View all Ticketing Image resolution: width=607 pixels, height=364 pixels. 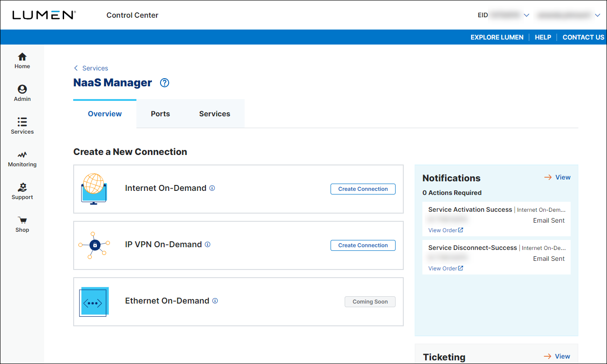pyautogui.click(x=557, y=356)
